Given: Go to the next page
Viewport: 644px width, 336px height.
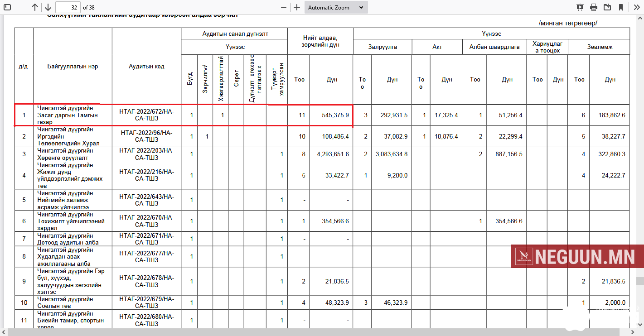Looking at the screenshot, I should tap(48, 7).
